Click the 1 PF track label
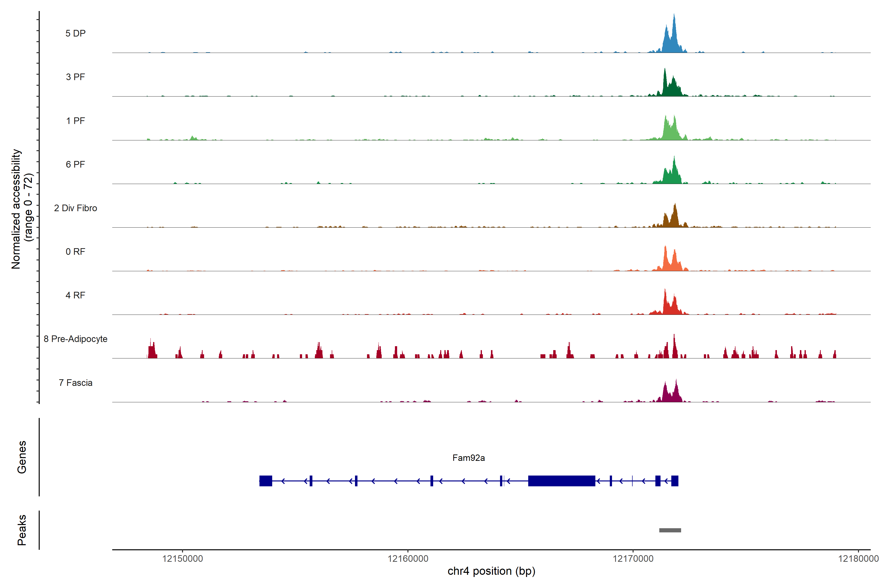Screen dimensions: 882x588 tap(75, 121)
